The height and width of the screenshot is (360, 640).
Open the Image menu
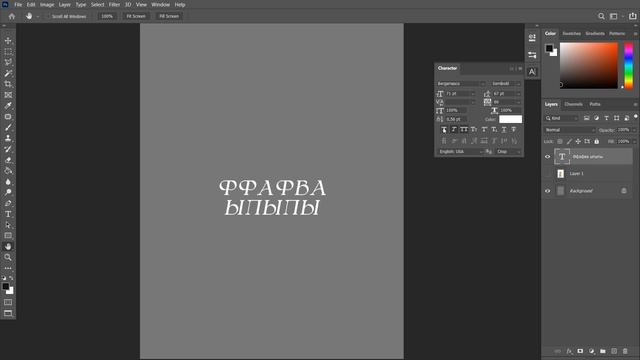(47, 5)
